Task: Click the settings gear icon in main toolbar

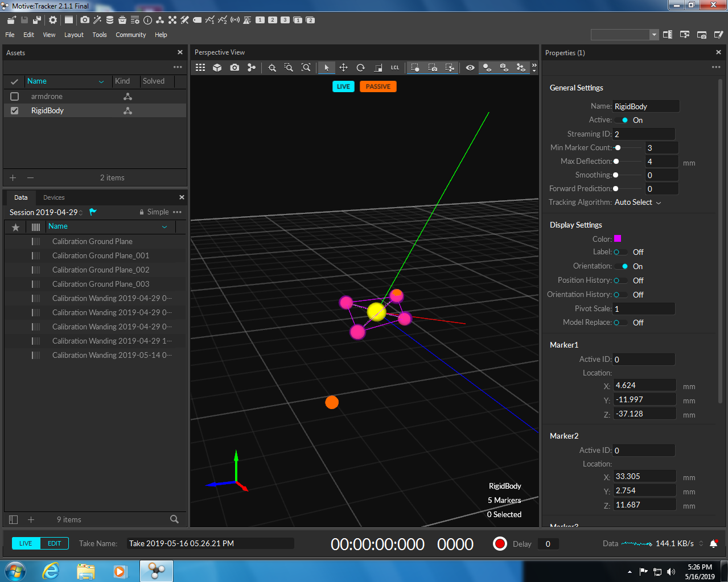Action: pyautogui.click(x=53, y=20)
